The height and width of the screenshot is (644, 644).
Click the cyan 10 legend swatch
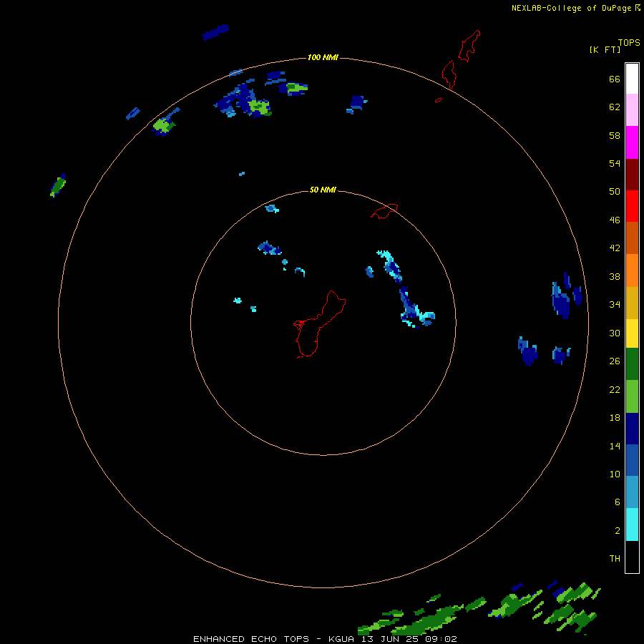point(632,525)
